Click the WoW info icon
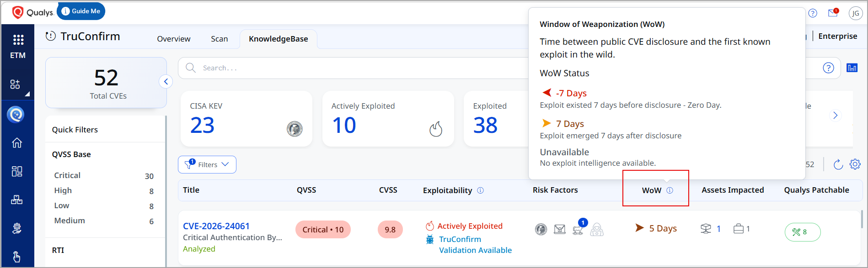Image resolution: width=868 pixels, height=268 pixels. (670, 190)
